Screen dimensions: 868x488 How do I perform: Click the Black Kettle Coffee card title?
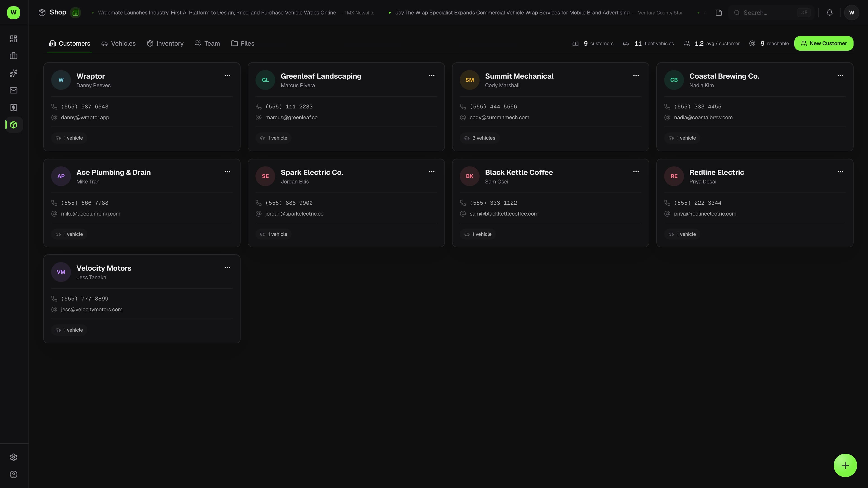click(x=519, y=172)
